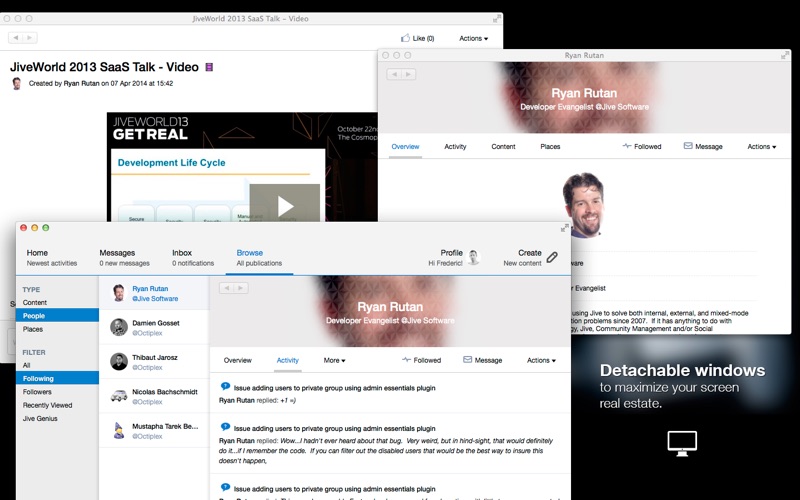The width and height of the screenshot is (800, 500).
Task: Open Actions dropdown in the Ryan Rutan window
Action: (x=761, y=146)
